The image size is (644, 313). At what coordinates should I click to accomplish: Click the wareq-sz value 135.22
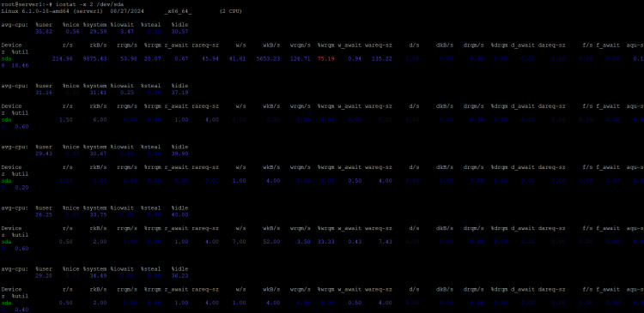pos(382,58)
